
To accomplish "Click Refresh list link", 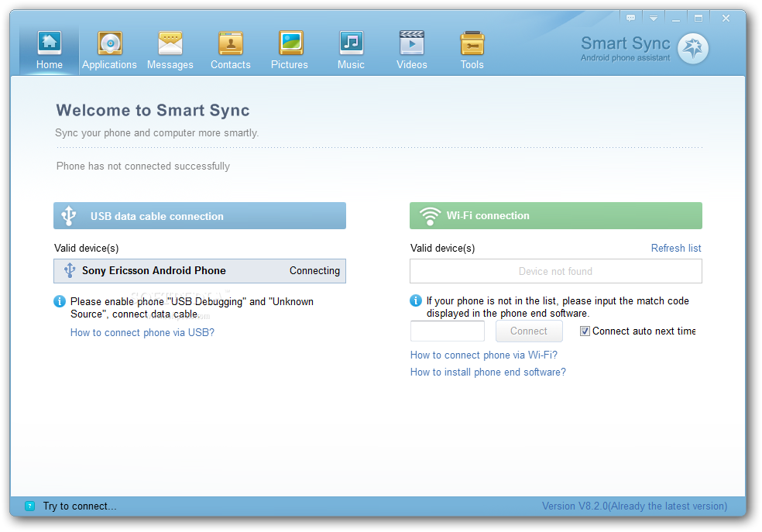I will coord(676,249).
